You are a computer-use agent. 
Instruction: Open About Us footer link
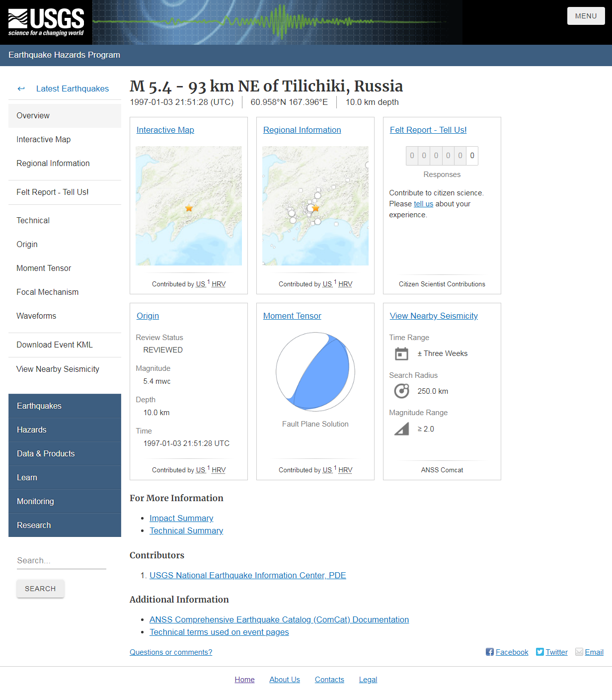pyautogui.click(x=285, y=680)
